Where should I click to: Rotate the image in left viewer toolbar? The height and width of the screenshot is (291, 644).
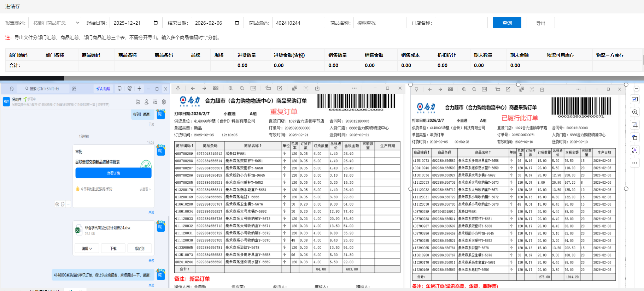(x=268, y=88)
